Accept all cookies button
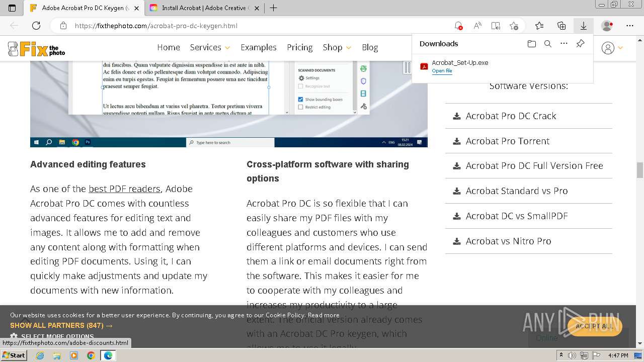 (x=595, y=326)
